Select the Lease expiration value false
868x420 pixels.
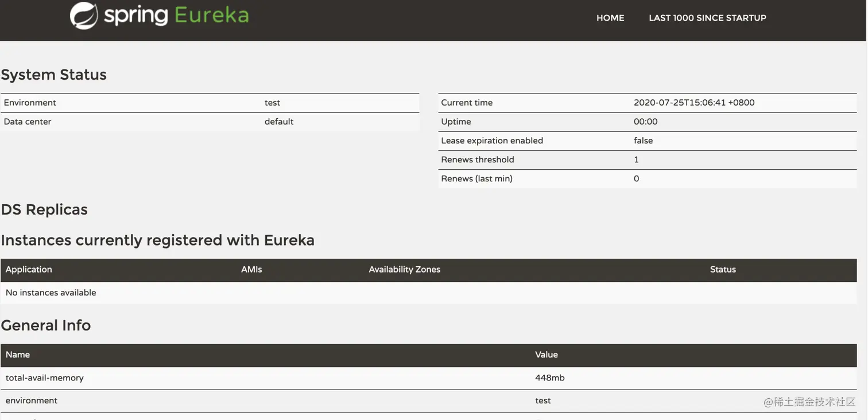pyautogui.click(x=644, y=141)
